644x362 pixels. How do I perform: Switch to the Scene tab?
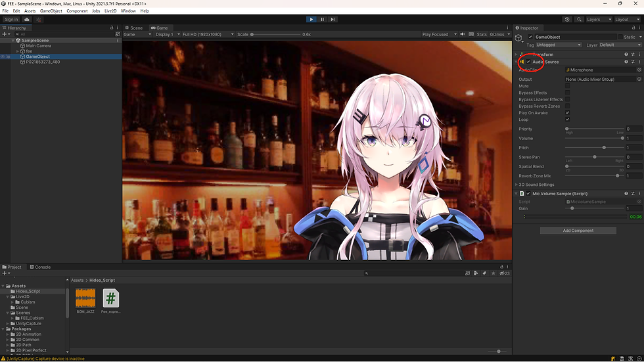click(x=134, y=28)
